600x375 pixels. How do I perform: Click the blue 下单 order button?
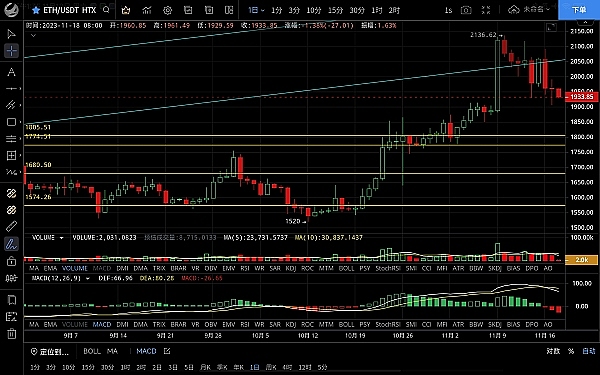pos(579,10)
